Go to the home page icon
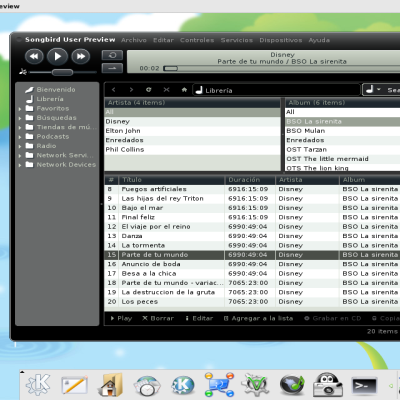 [x=184, y=90]
